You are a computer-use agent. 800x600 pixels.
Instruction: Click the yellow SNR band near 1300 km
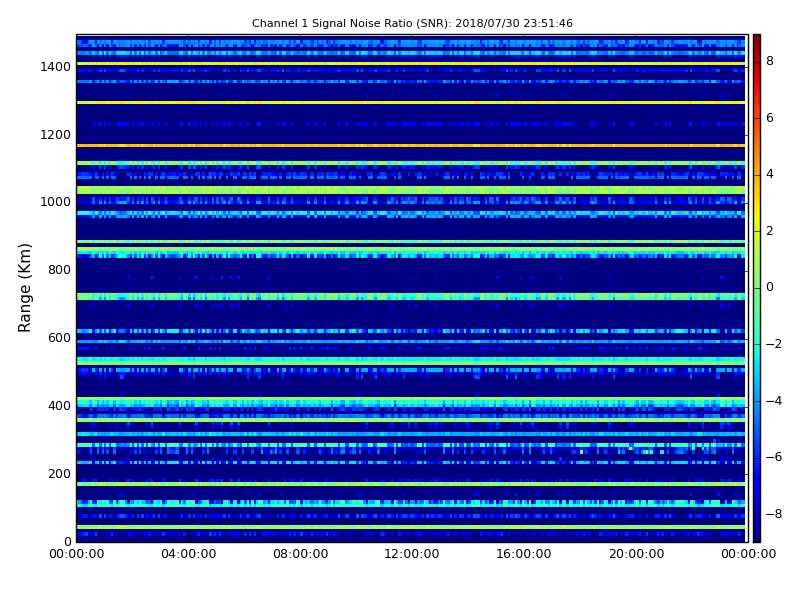point(411,103)
